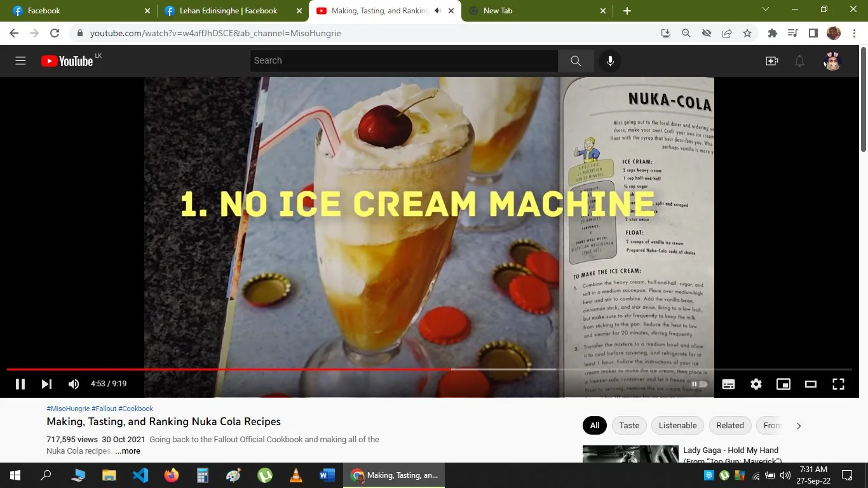Open the #Fallout hashtag link

[x=104, y=409]
